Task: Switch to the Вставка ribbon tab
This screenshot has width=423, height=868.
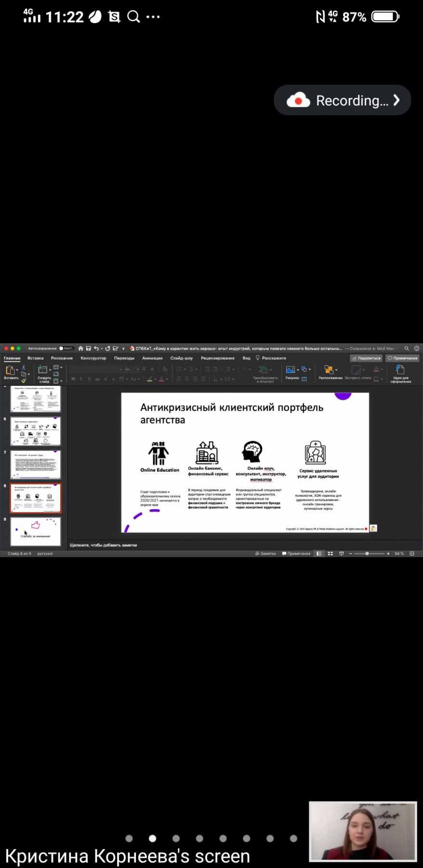Action: click(x=36, y=358)
